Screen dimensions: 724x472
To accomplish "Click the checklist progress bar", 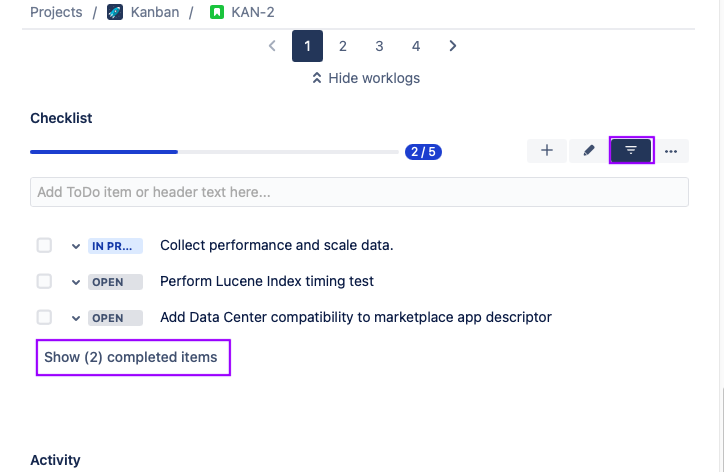I will click(214, 152).
